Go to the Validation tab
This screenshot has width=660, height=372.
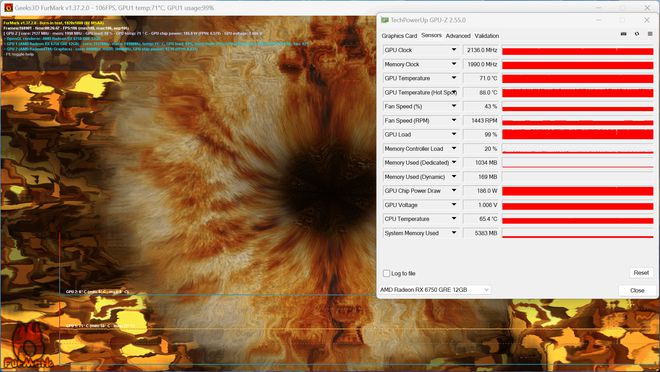tap(487, 36)
